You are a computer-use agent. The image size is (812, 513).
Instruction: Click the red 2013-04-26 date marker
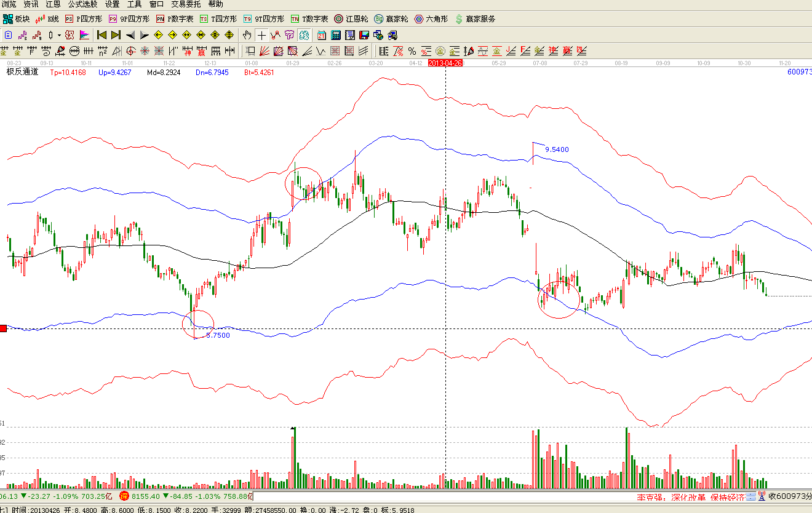point(445,63)
